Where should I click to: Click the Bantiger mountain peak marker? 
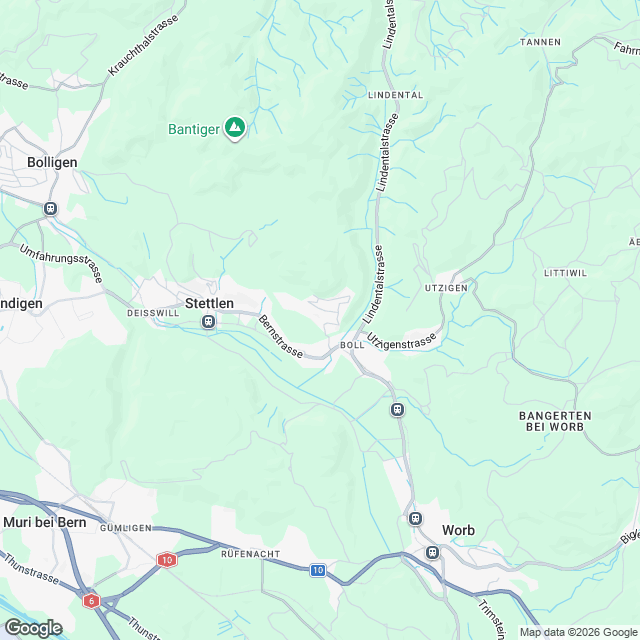tap(235, 128)
